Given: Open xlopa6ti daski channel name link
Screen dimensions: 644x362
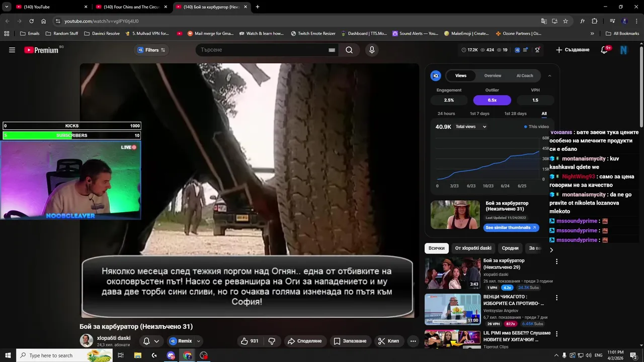Looking at the screenshot, I should [114, 338].
